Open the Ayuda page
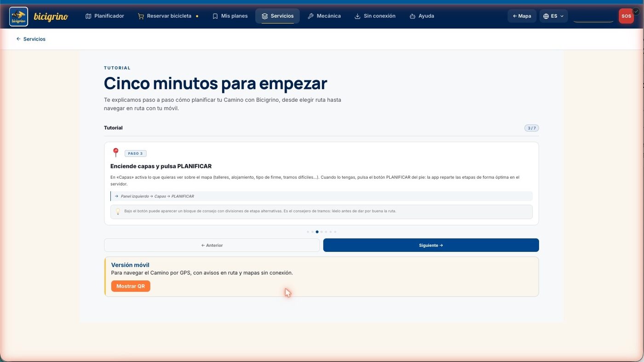644x362 pixels. (422, 16)
